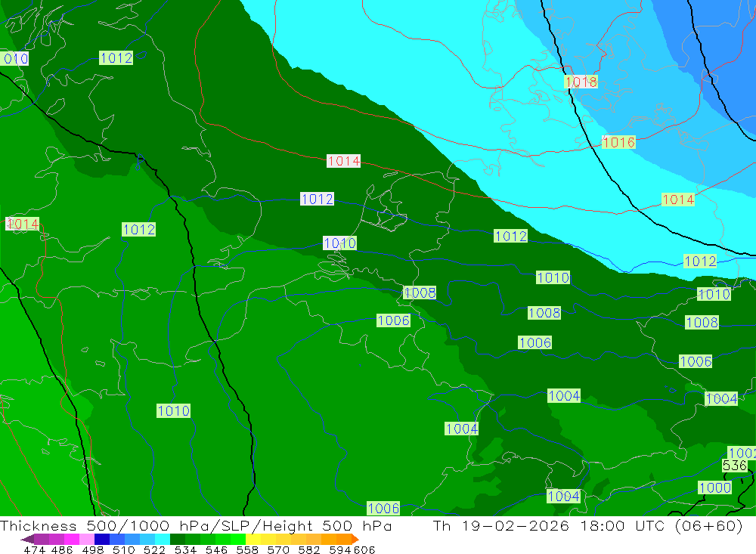
Task: Click the legend value 558
Action: coord(247,549)
